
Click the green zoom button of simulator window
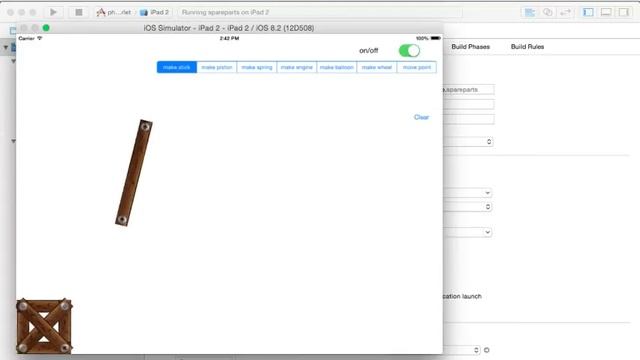point(46,28)
